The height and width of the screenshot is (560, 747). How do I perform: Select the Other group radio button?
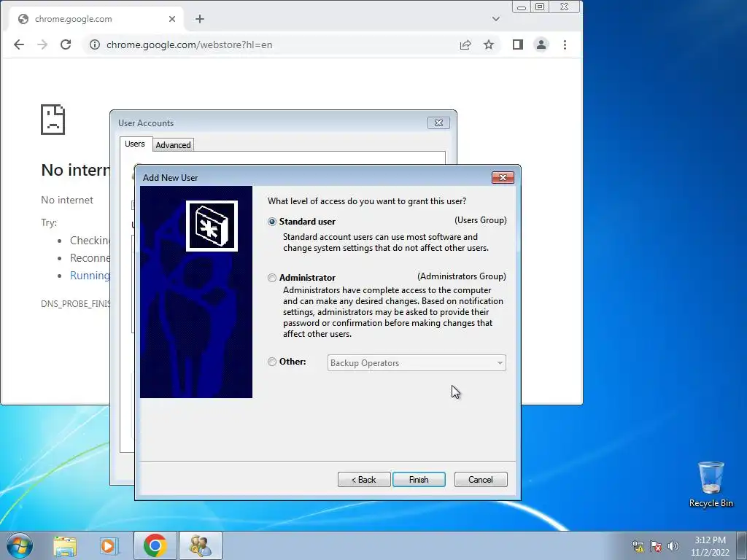[x=272, y=362]
